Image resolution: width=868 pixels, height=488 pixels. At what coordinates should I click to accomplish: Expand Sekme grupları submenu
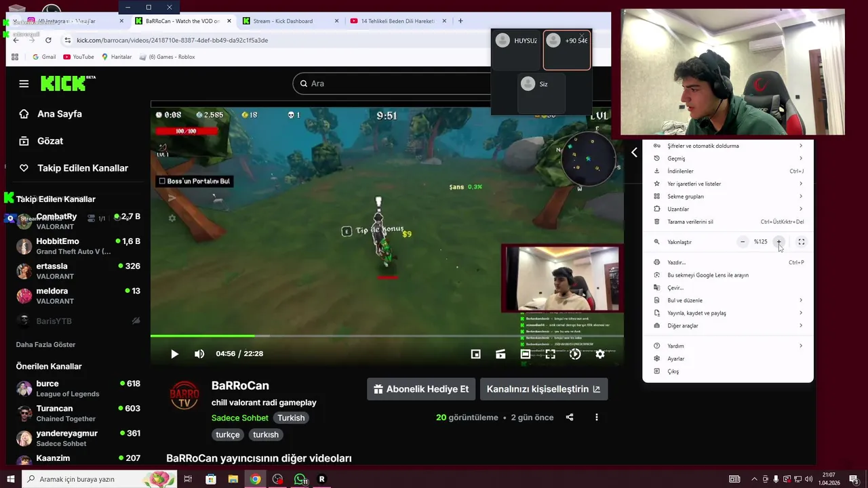pos(728,197)
